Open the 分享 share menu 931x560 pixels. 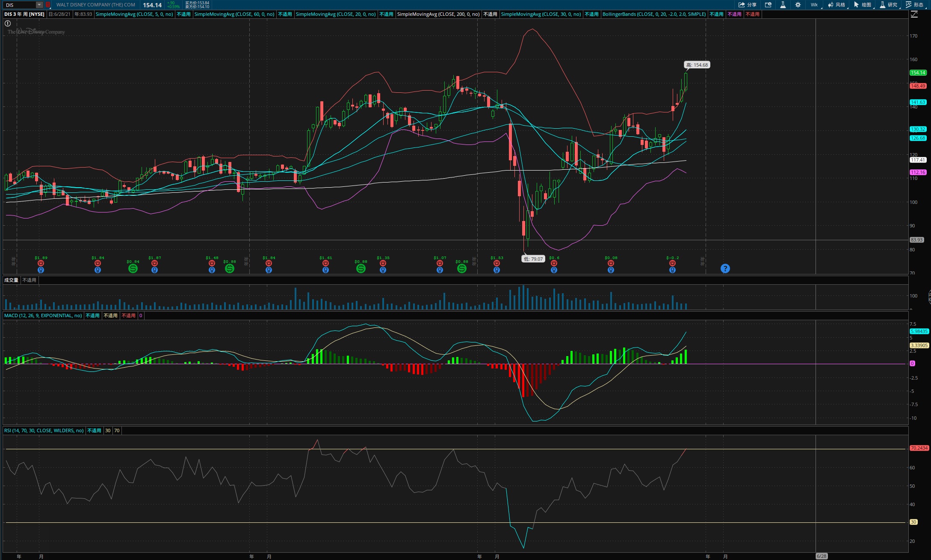(748, 5)
